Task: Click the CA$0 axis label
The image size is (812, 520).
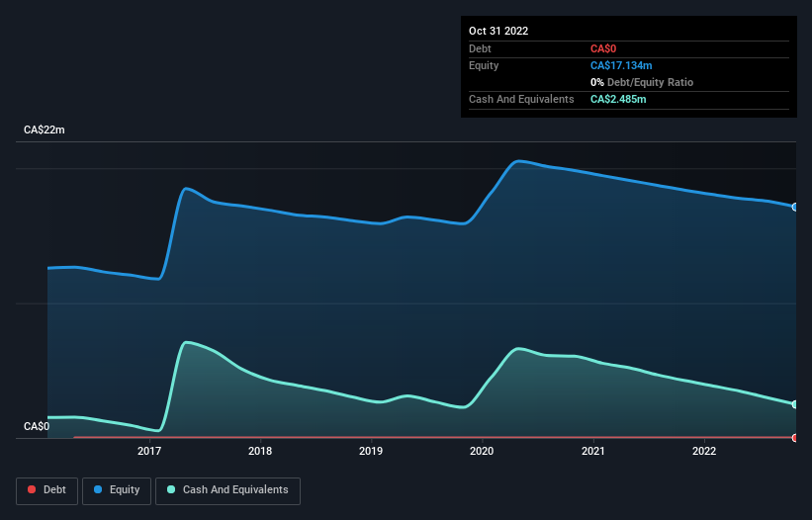Action: [x=37, y=426]
